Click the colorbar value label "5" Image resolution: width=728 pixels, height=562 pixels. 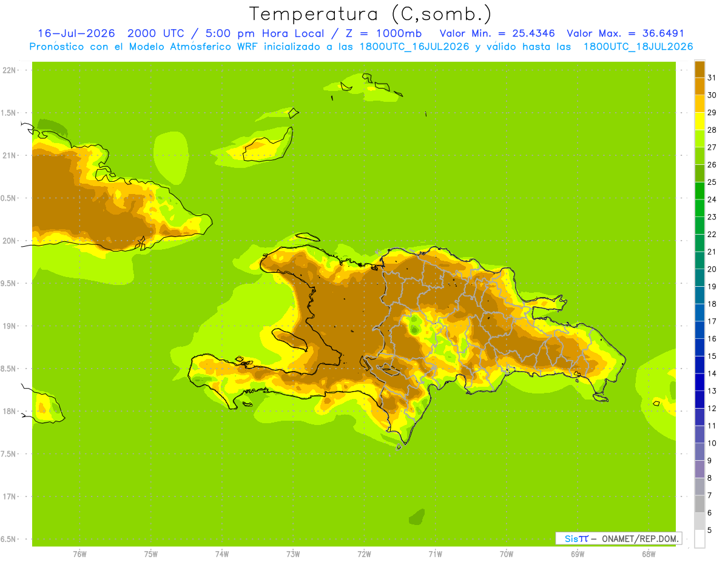coord(710,530)
